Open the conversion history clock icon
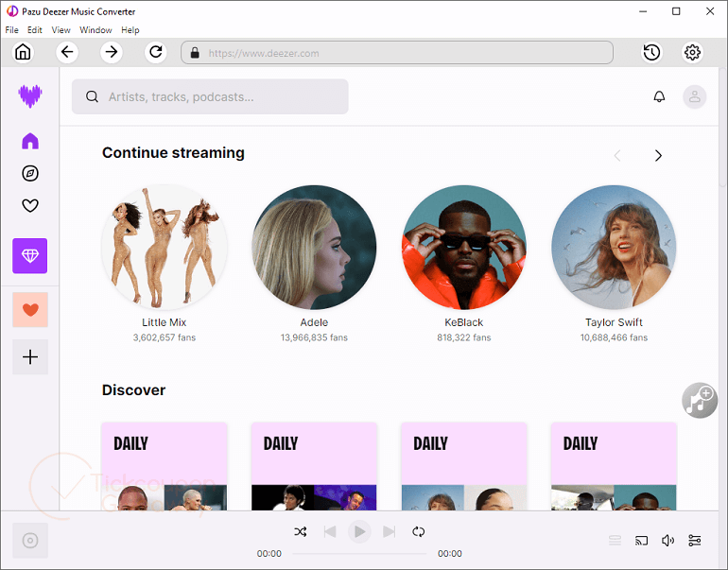The height and width of the screenshot is (570, 728). 651,52
